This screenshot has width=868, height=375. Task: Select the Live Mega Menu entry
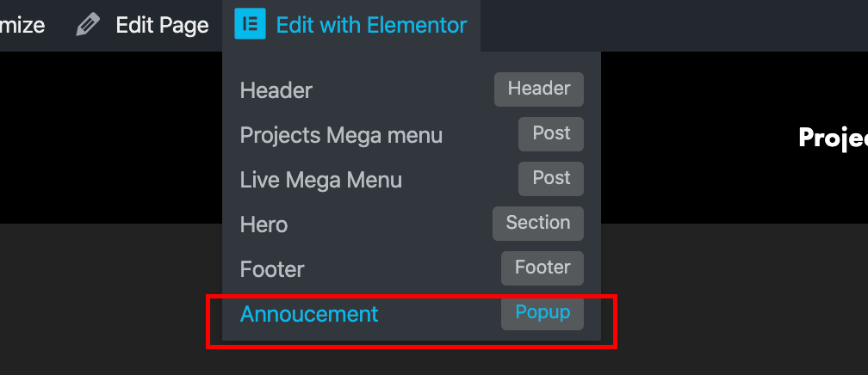tap(320, 180)
